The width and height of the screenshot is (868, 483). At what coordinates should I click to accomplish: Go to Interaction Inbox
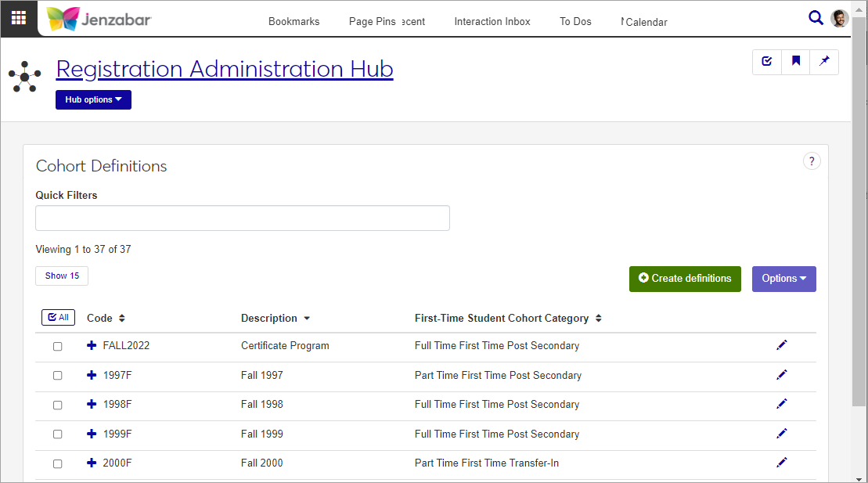click(x=492, y=22)
